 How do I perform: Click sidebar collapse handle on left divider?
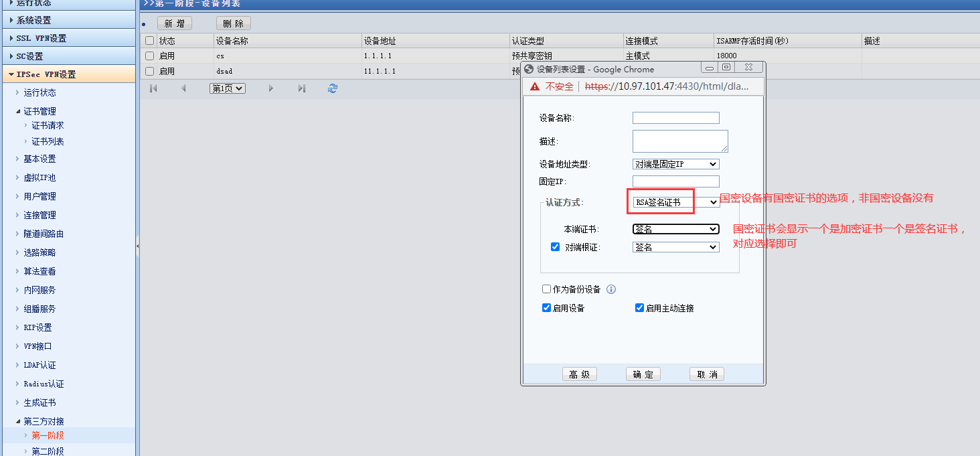(x=137, y=246)
